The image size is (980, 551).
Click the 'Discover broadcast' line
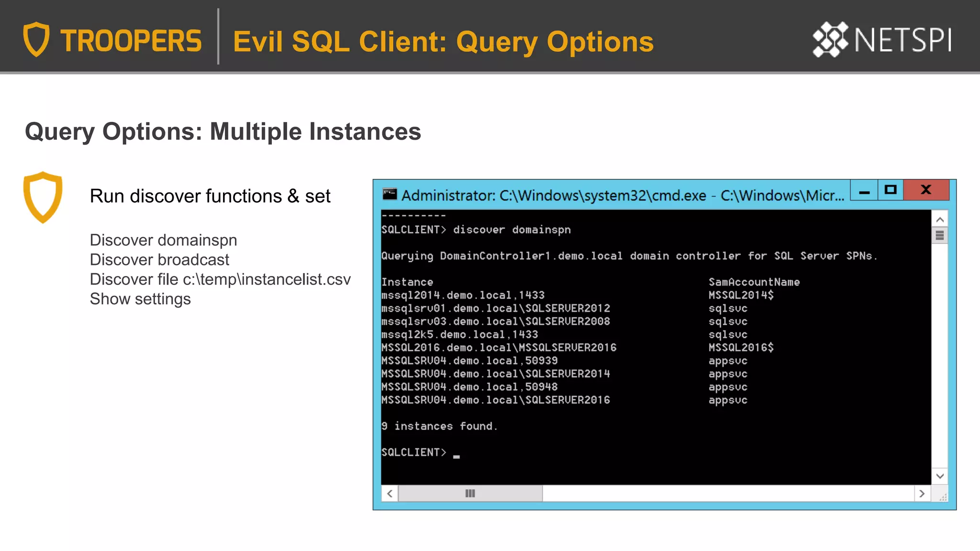pos(160,260)
